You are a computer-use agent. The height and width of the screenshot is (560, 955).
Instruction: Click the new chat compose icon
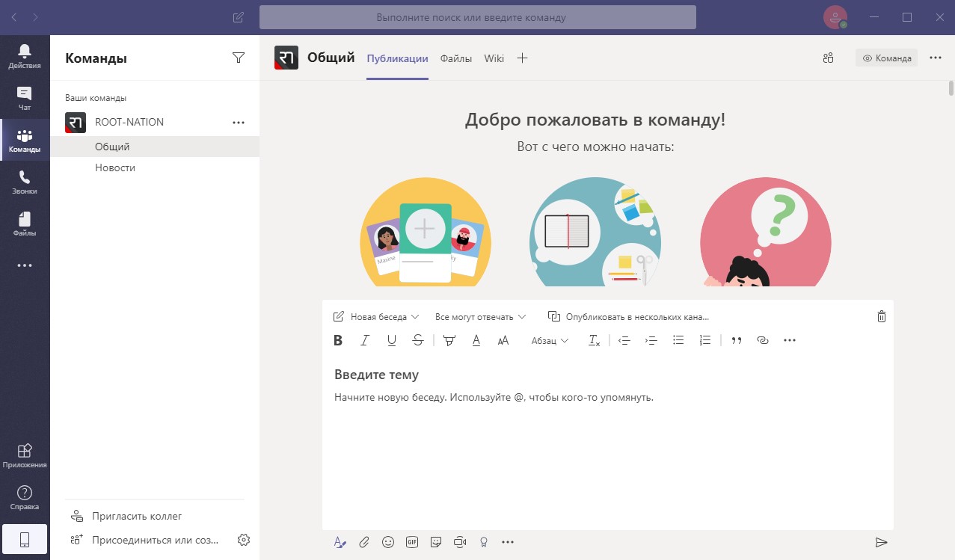click(x=239, y=17)
